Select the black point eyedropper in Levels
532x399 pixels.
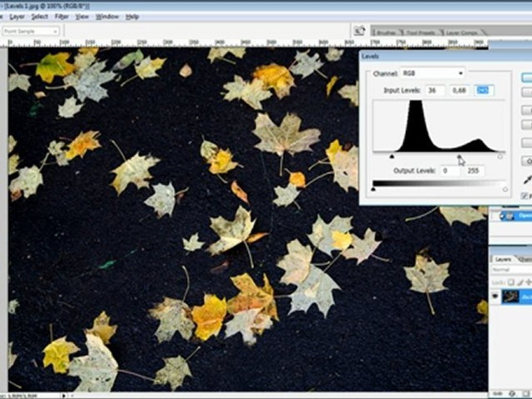[528, 180]
